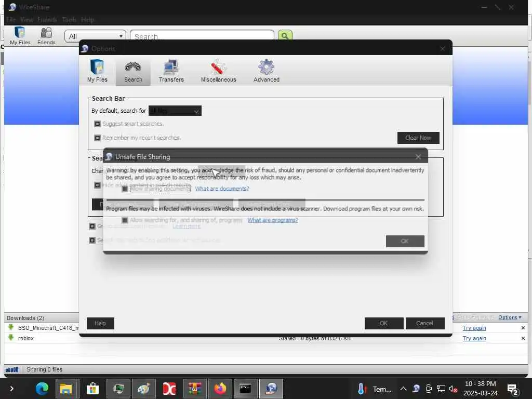This screenshot has width=532, height=399.
Task: Close the Options dialog with X
Action: 443,49
